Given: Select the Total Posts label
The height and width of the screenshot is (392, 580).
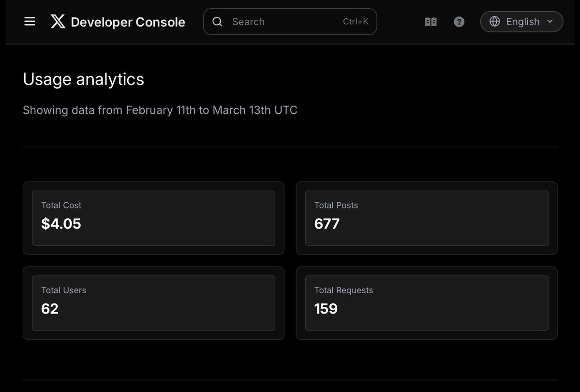Looking at the screenshot, I should pos(336,205).
